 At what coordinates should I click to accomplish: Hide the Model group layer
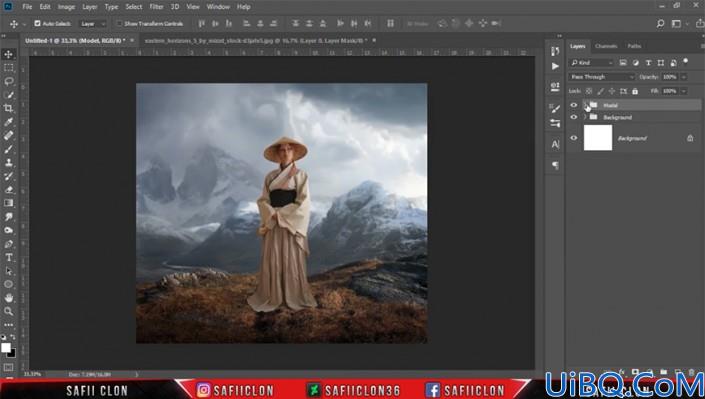(x=574, y=105)
